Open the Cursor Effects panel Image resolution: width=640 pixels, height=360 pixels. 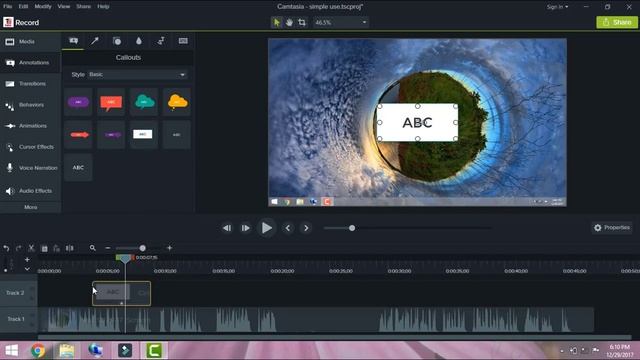click(x=31, y=147)
